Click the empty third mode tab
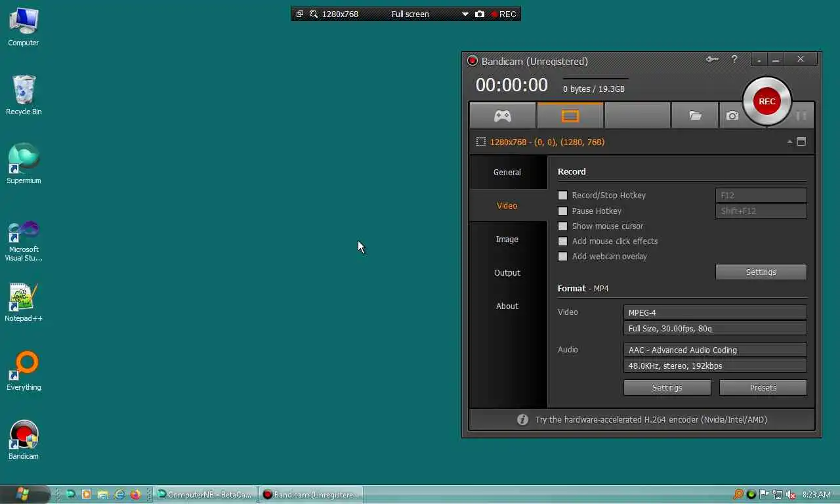This screenshot has height=504, width=840. click(637, 115)
